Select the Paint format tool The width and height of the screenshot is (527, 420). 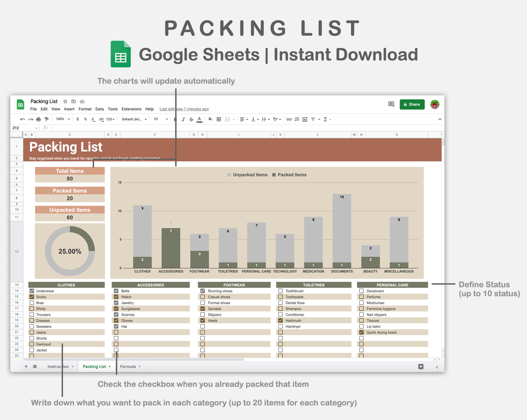coord(46,119)
